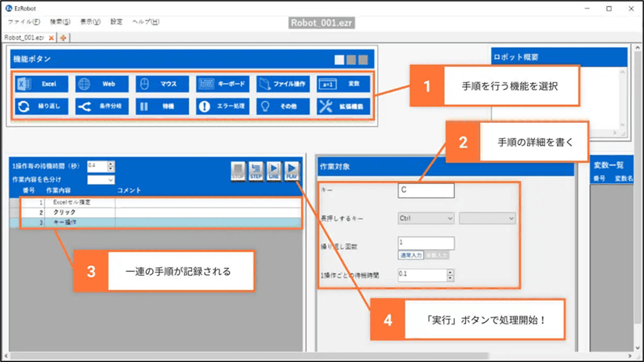Click the 条件分岐 (branch) function button
The height and width of the screenshot is (362, 644).
[102, 107]
